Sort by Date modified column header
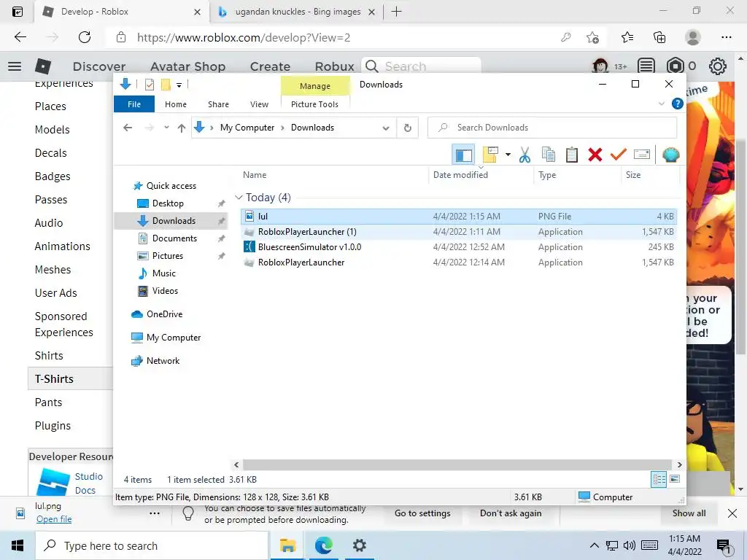The image size is (747, 560). [481, 175]
